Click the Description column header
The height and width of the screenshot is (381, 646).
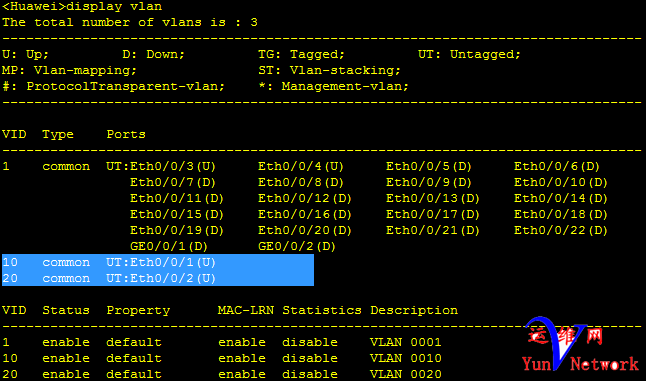[414, 311]
